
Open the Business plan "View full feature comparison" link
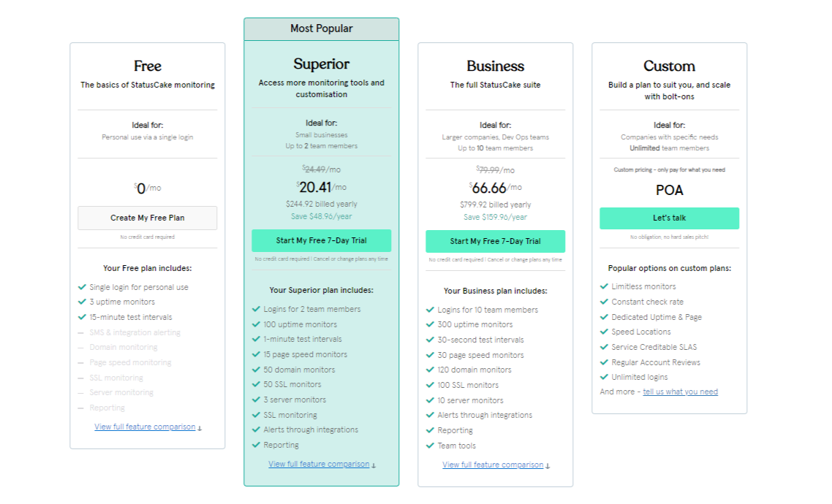(493, 465)
